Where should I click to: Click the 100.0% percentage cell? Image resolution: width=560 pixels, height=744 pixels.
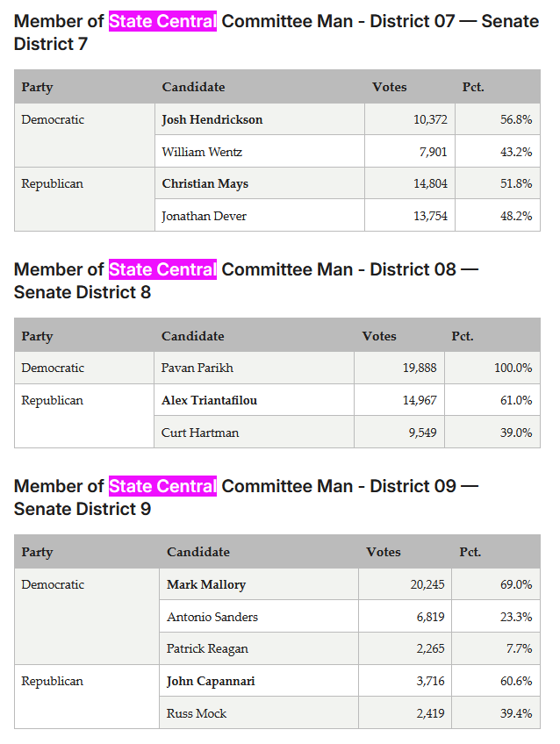[x=492, y=368]
